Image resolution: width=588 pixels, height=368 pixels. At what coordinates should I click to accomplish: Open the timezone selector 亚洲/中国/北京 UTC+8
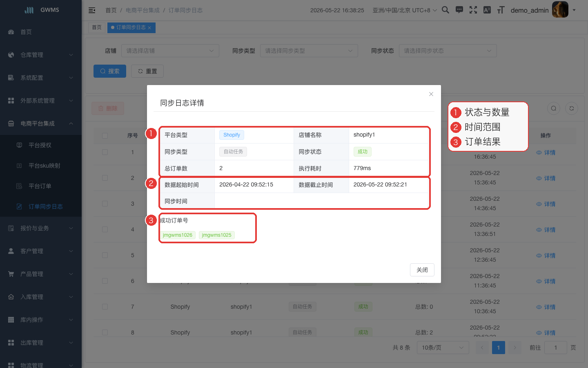405,10
